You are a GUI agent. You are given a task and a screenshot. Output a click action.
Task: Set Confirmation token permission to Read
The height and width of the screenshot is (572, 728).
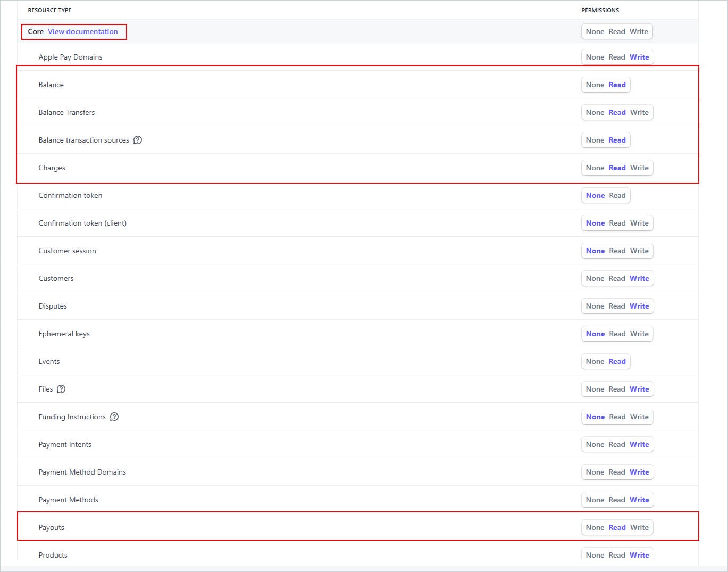[x=617, y=195]
